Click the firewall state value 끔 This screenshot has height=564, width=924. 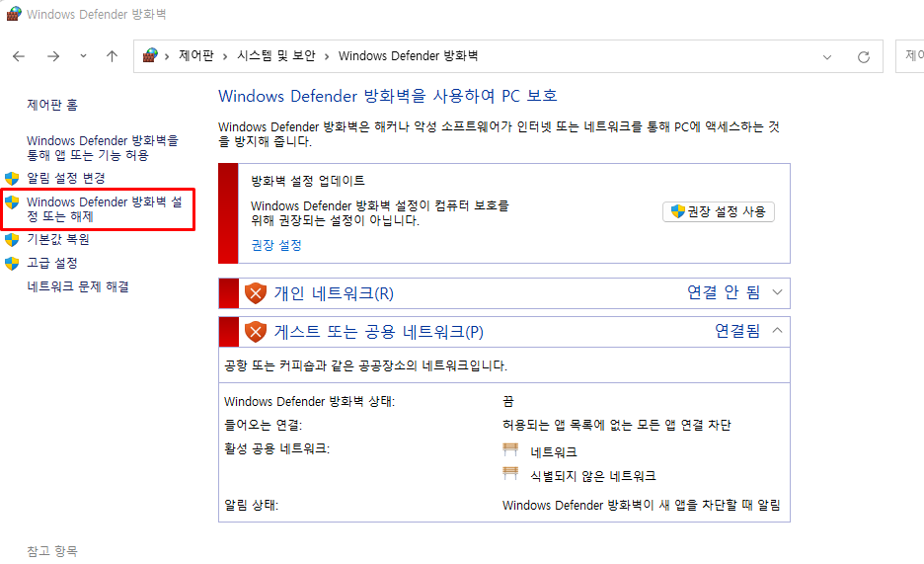coord(508,402)
